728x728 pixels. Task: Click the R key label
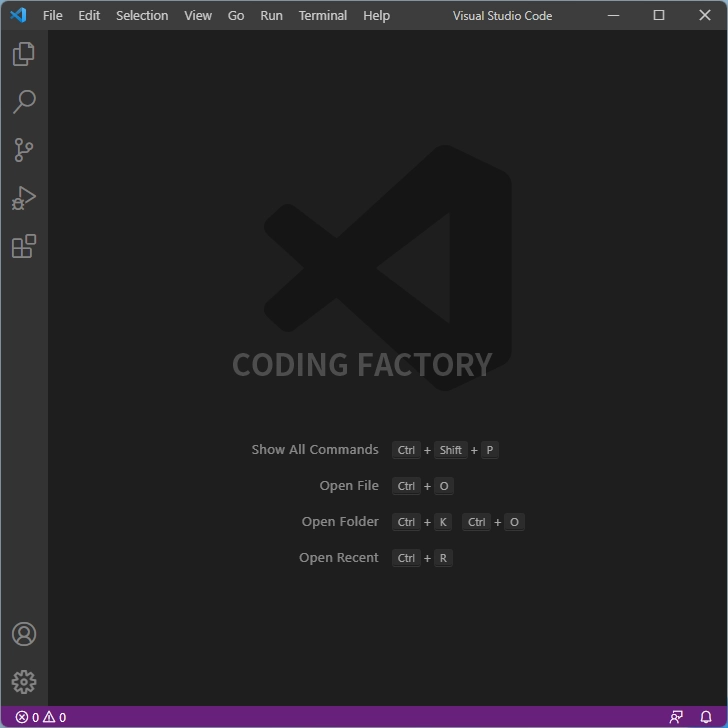pos(443,558)
